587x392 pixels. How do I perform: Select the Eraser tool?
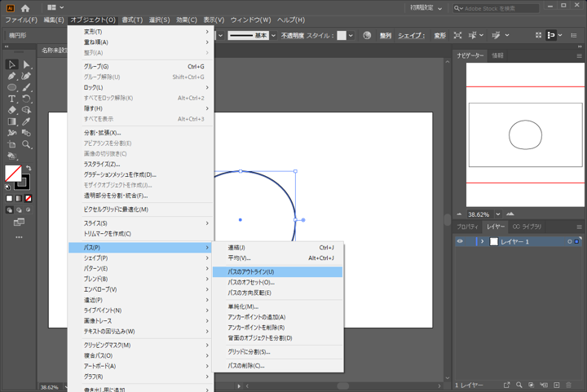[x=11, y=110]
